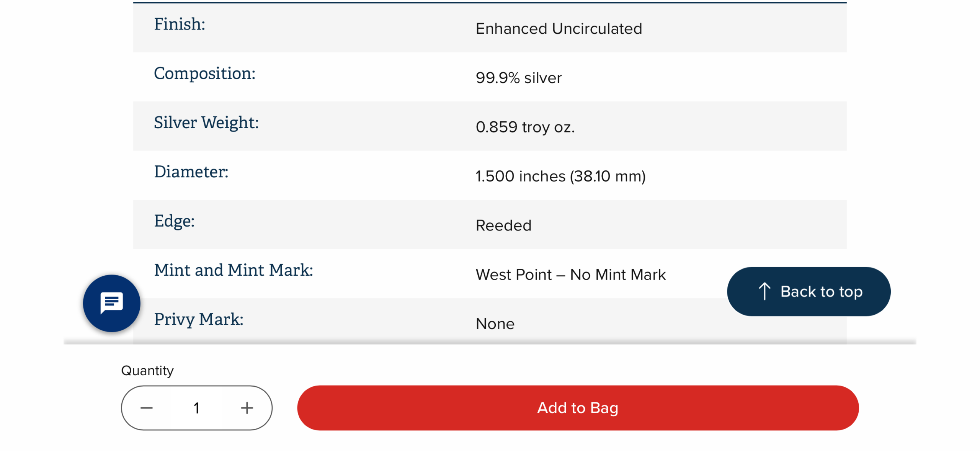The width and height of the screenshot is (980, 451).
Task: Select West Point – No Mint Mark text
Action: tap(570, 275)
